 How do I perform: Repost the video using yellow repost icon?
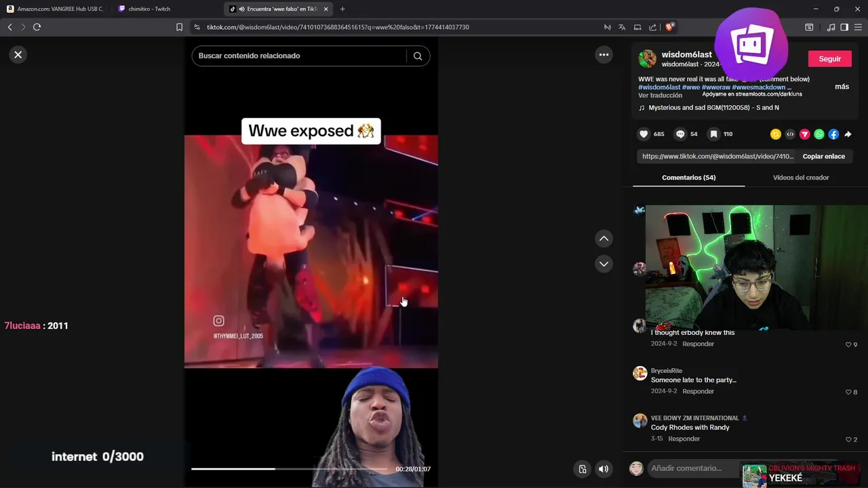776,134
